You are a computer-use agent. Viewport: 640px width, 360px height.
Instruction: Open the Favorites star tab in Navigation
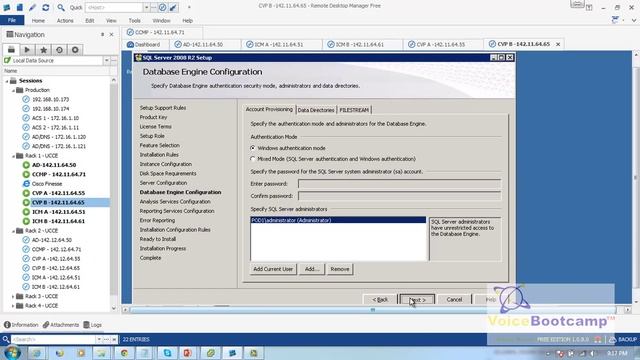(x=43, y=50)
